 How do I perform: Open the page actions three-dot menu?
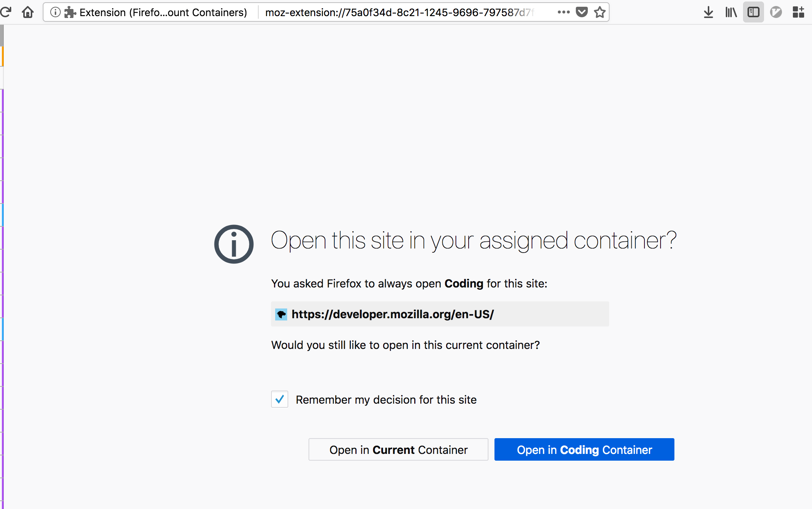click(x=563, y=12)
